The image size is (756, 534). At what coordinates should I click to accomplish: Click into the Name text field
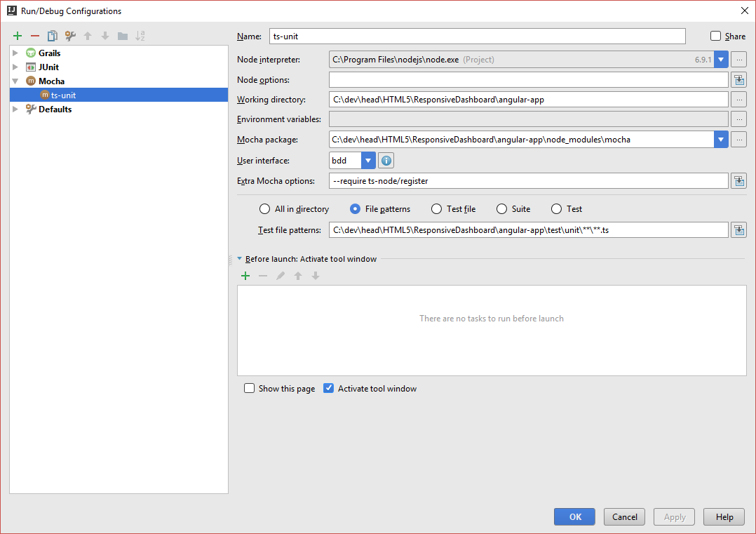477,36
